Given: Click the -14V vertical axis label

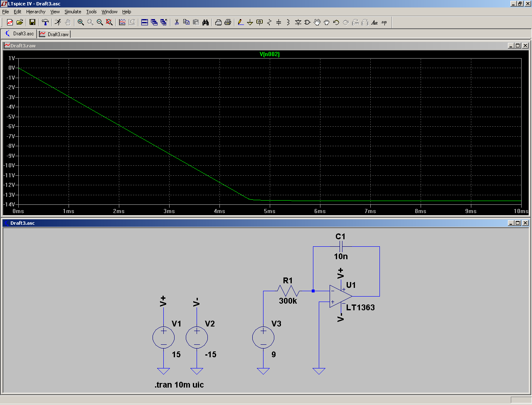Looking at the screenshot, I should (10, 204).
